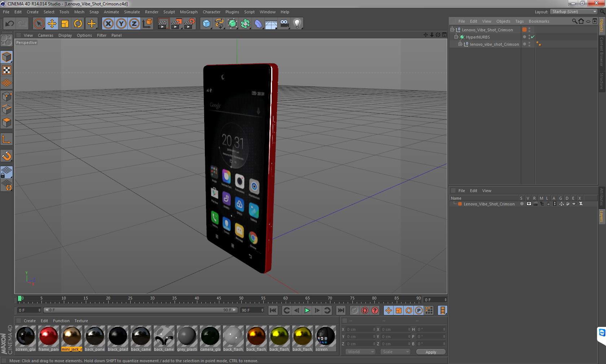This screenshot has height=364, width=606.
Task: Add a Camera object
Action: point(284,24)
